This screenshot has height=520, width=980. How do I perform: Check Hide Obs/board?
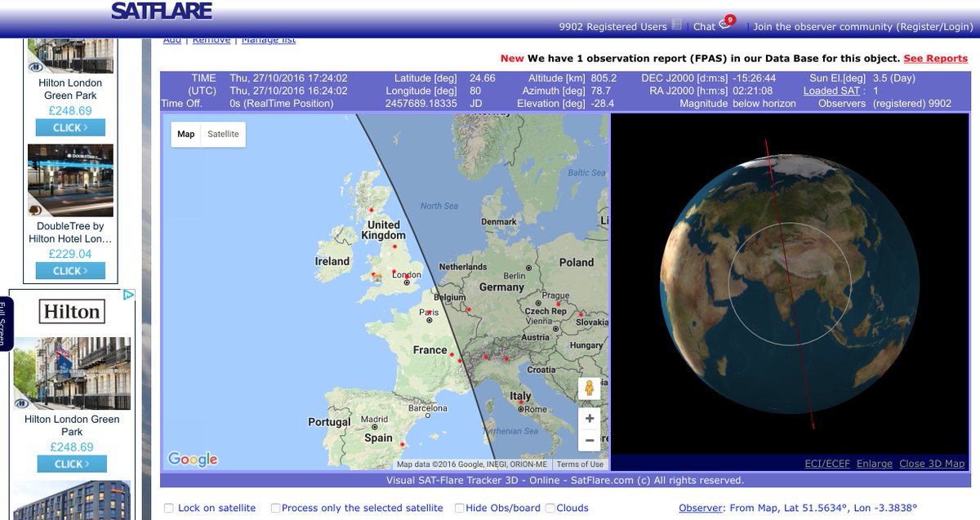(x=460, y=508)
